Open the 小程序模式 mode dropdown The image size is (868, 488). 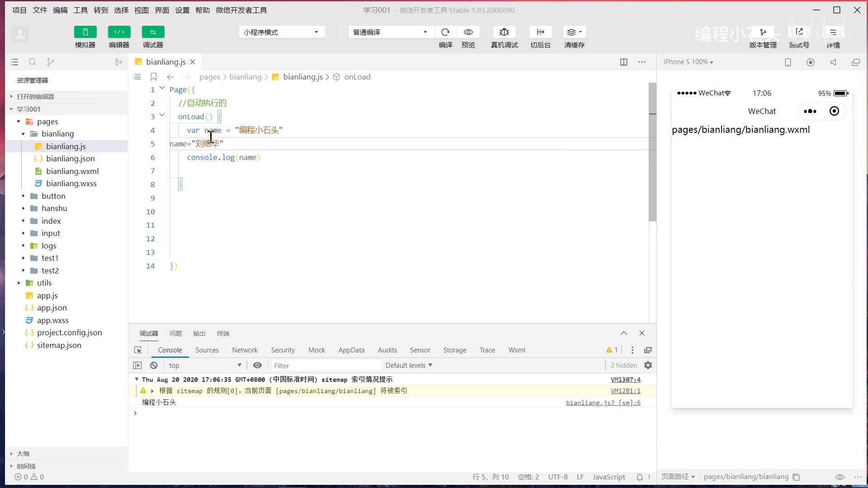281,32
